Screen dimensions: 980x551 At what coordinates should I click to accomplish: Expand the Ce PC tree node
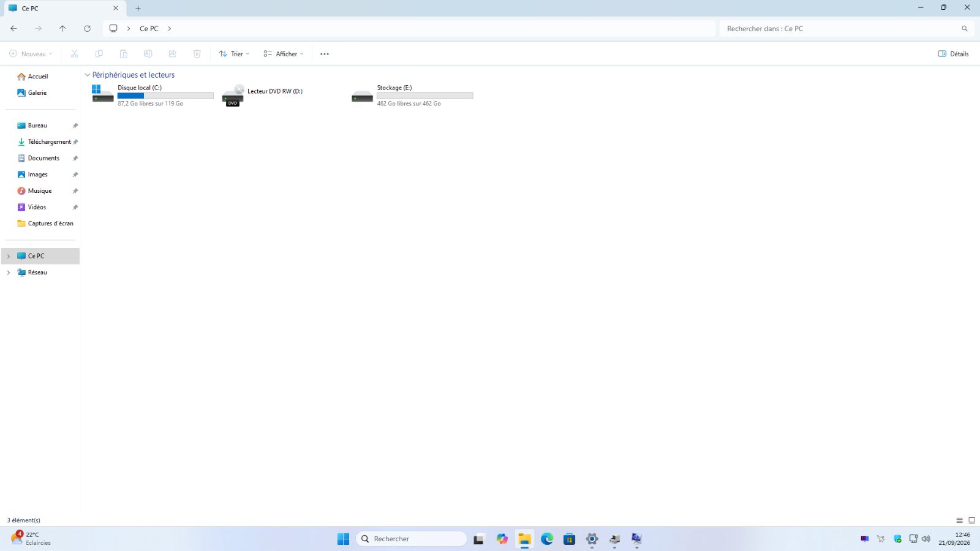coord(9,256)
